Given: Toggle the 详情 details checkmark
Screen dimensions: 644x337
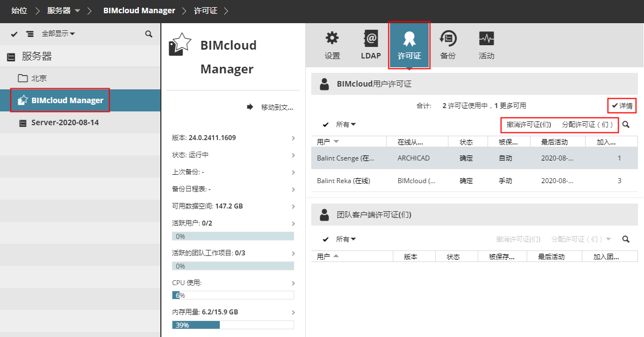Looking at the screenshot, I should [622, 105].
